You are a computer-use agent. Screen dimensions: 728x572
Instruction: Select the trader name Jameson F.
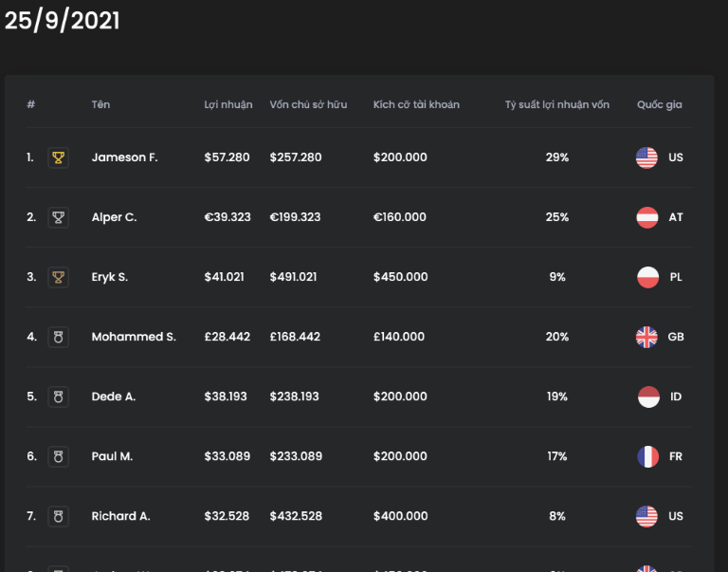tap(124, 157)
